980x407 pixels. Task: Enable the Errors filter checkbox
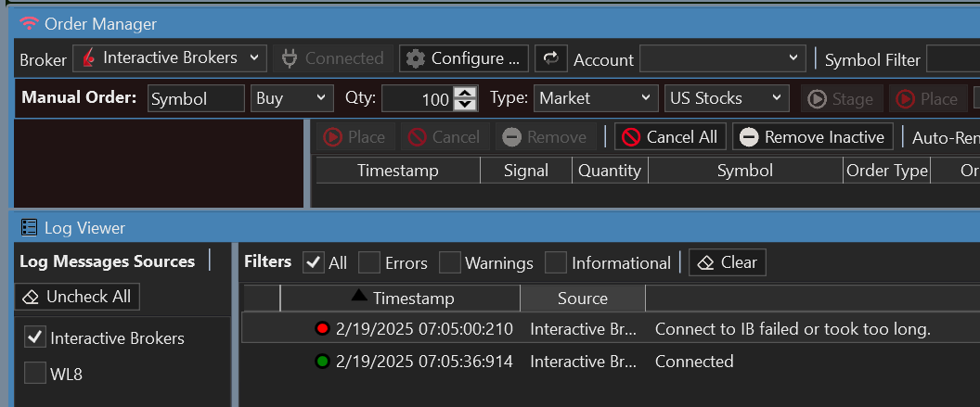pos(368,262)
